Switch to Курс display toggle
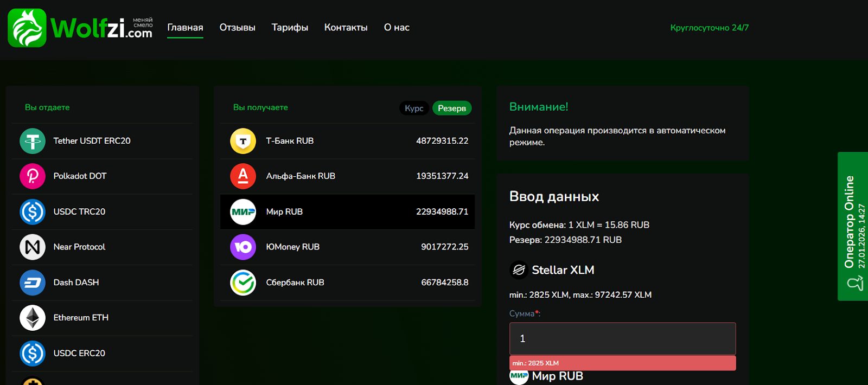 point(414,108)
